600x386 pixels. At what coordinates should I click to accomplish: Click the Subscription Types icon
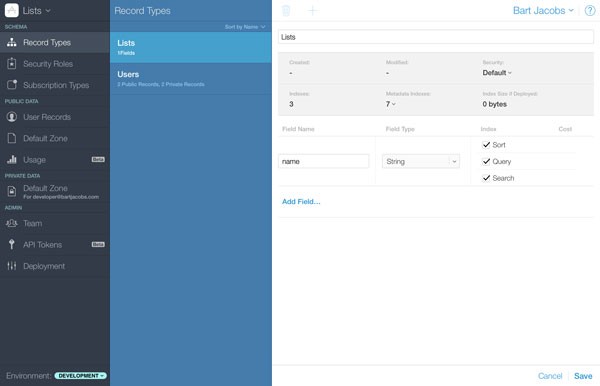[x=12, y=85]
